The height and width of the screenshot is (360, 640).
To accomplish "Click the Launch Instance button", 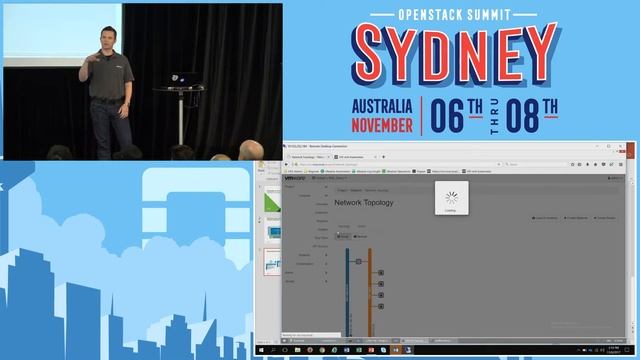I will click(544, 218).
